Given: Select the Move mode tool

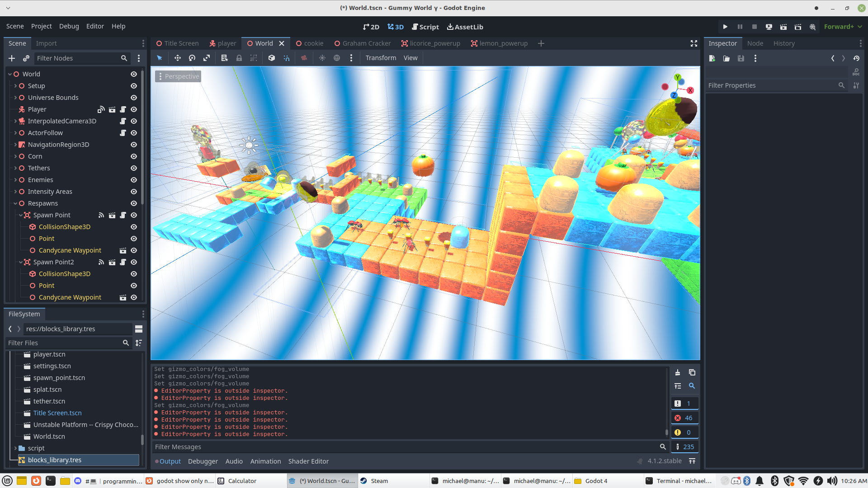Looking at the screenshot, I should point(177,58).
